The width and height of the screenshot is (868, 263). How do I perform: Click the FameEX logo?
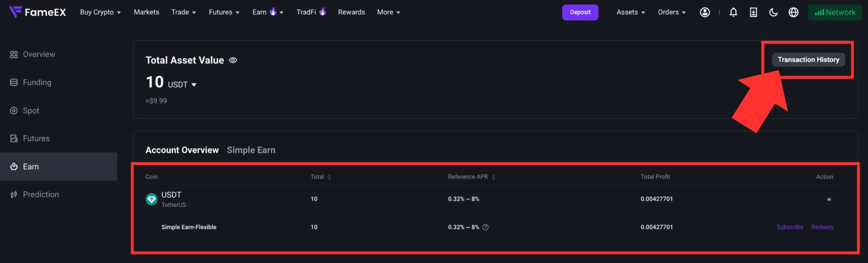tap(37, 12)
